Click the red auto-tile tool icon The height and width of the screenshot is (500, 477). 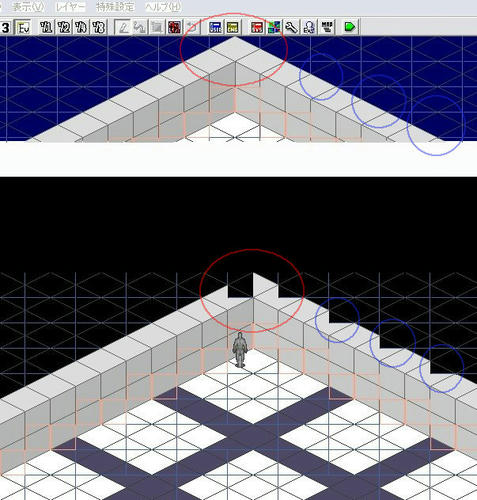(174, 27)
